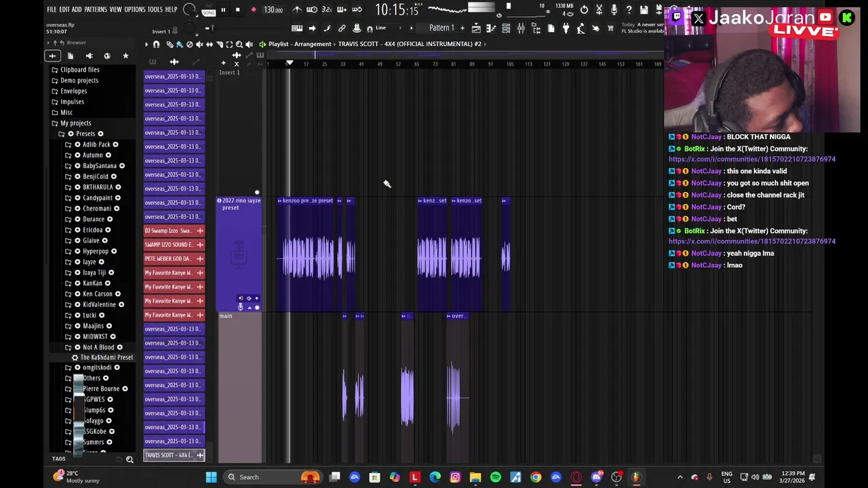Pause playback with the pause button
This screenshot has width=868, height=488.
tap(222, 9)
